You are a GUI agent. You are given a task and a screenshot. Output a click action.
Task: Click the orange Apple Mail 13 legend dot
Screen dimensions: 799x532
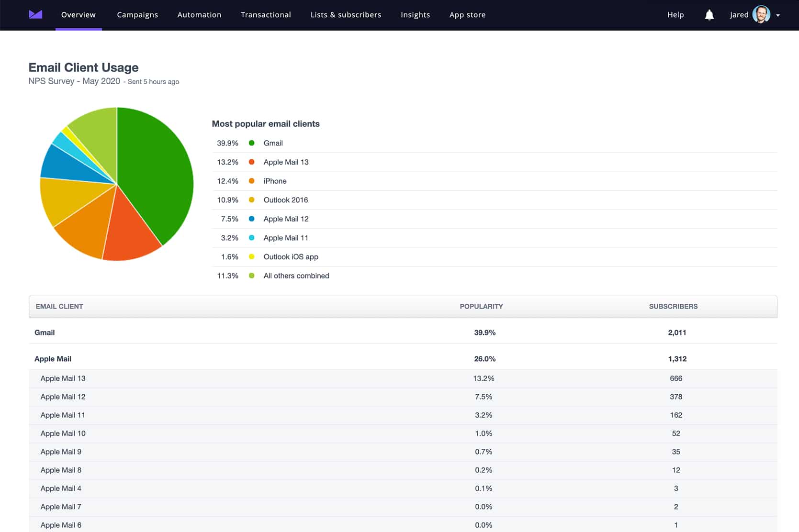[251, 162]
